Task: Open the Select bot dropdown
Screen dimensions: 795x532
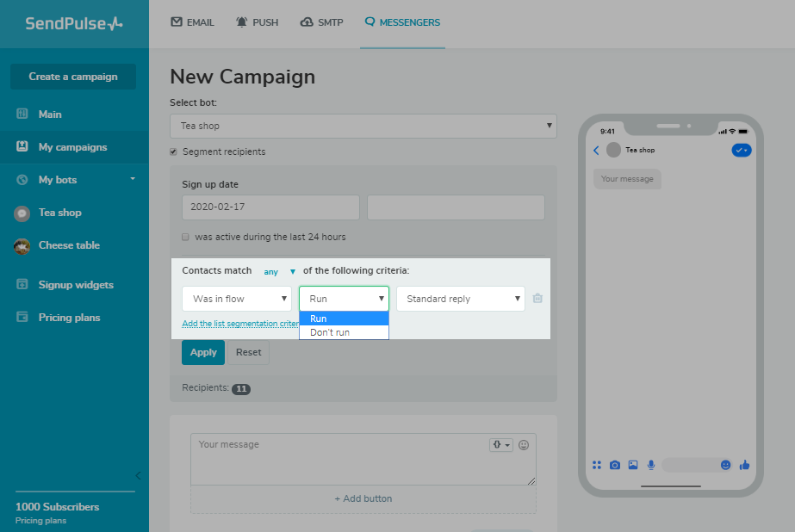Action: [363, 127]
